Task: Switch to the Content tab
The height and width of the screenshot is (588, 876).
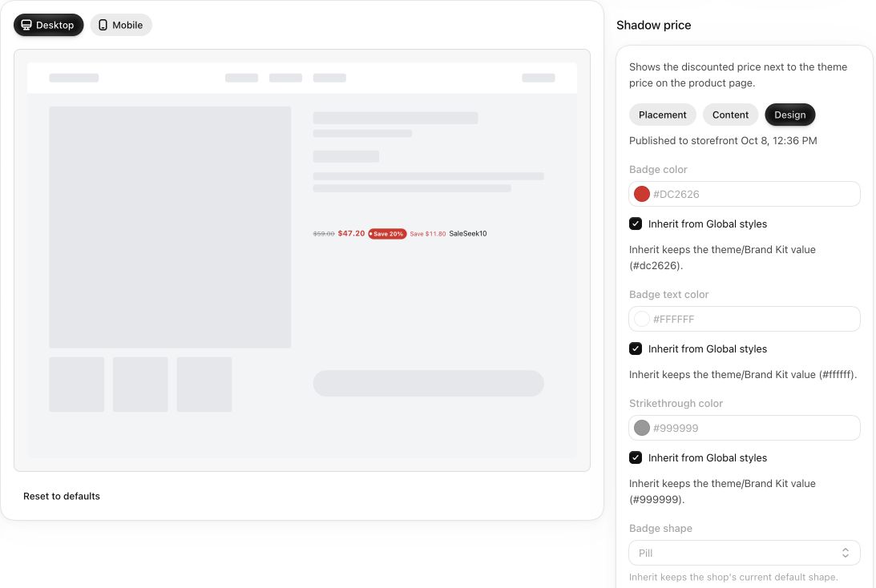Action: (x=730, y=115)
